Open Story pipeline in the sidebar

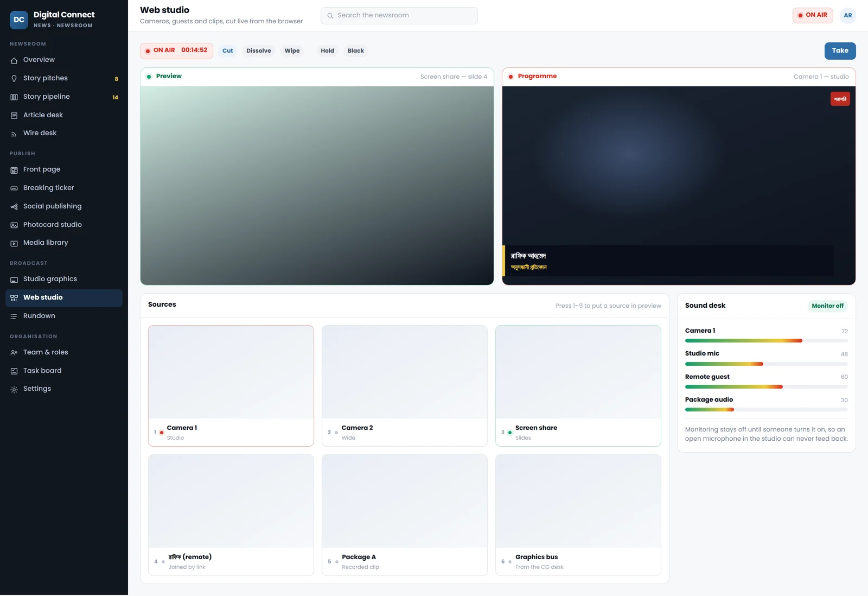[64, 97]
